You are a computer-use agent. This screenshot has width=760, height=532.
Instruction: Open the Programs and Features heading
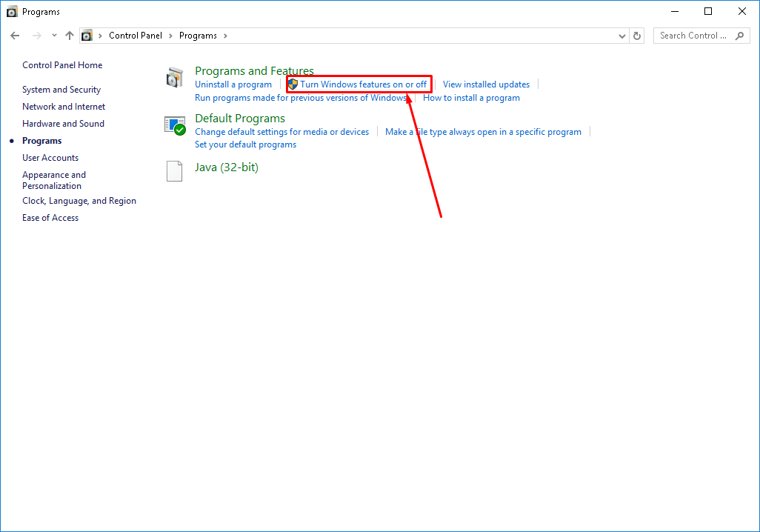[254, 71]
